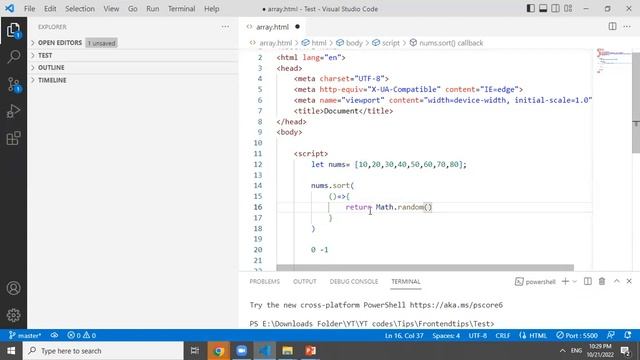Screen dimensions: 640x360
Task: Open the Explorer view in activity bar
Action: [13, 30]
